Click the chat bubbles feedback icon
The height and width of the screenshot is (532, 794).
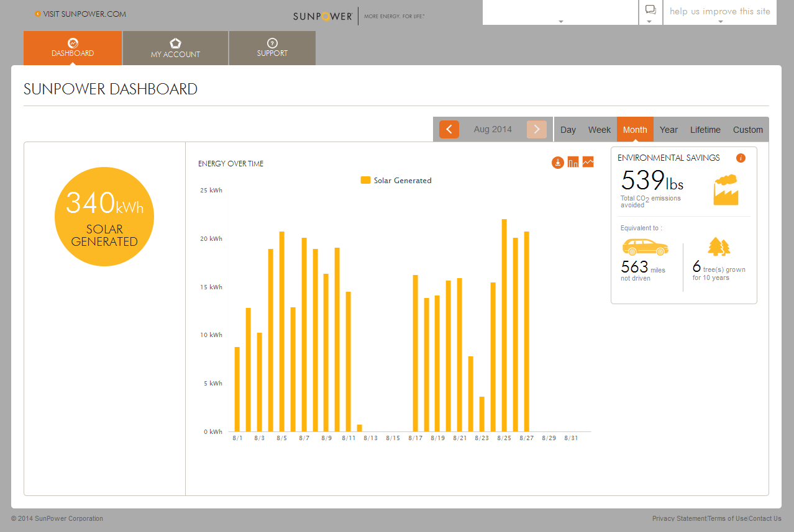(x=650, y=9)
